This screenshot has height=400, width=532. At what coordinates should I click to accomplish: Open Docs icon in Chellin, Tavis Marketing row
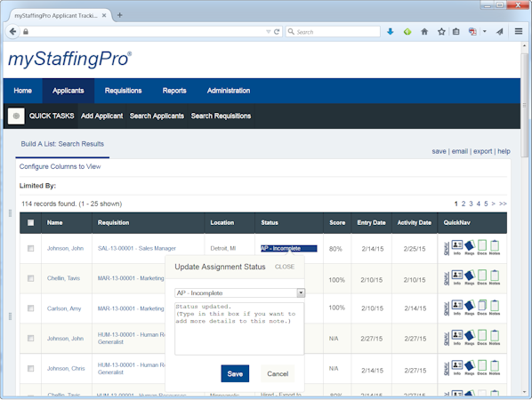coord(482,277)
